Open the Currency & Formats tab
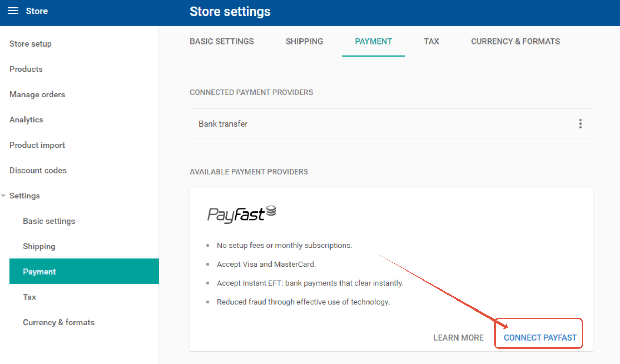620x364 pixels. point(515,41)
